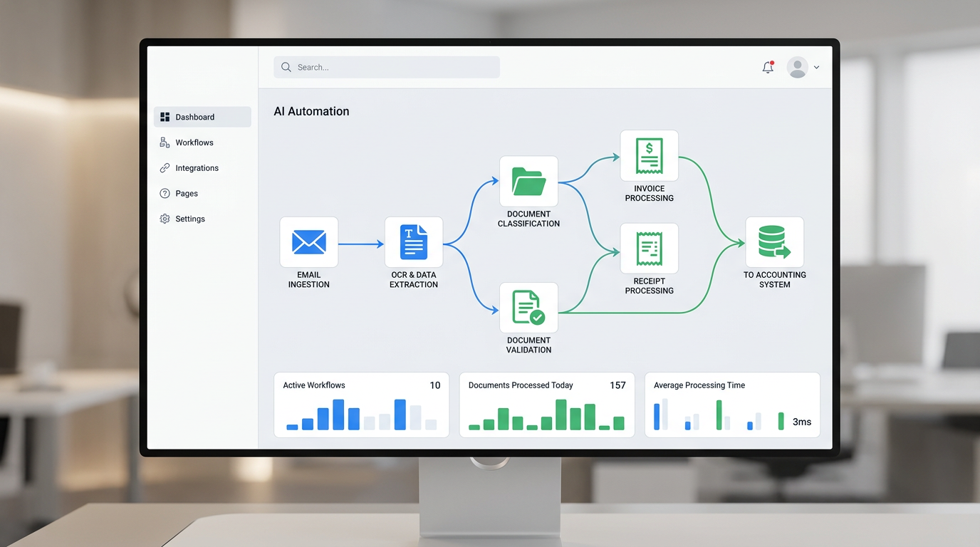This screenshot has width=980, height=547.
Task: Open the Active Workflows stats card
Action: click(x=361, y=404)
